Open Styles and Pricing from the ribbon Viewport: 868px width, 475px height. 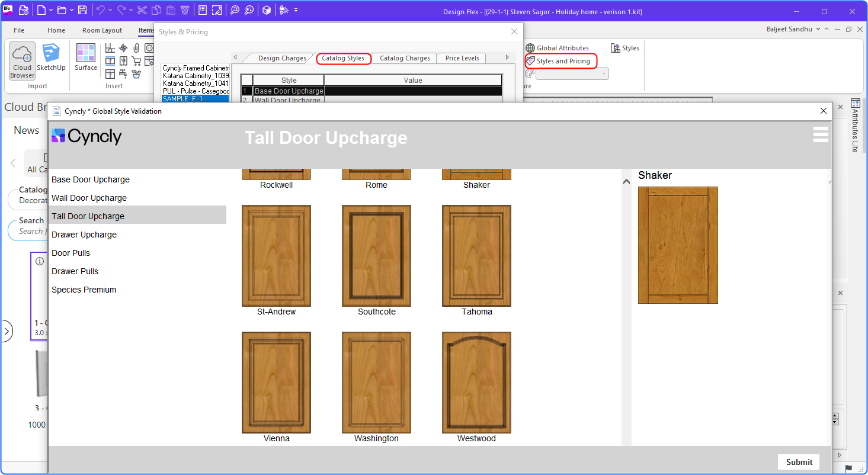(x=558, y=61)
